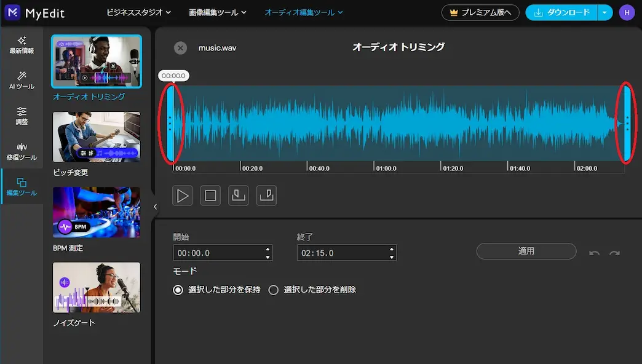
Task: Click the プレミアム版へ upgrade button
Action: point(480,12)
